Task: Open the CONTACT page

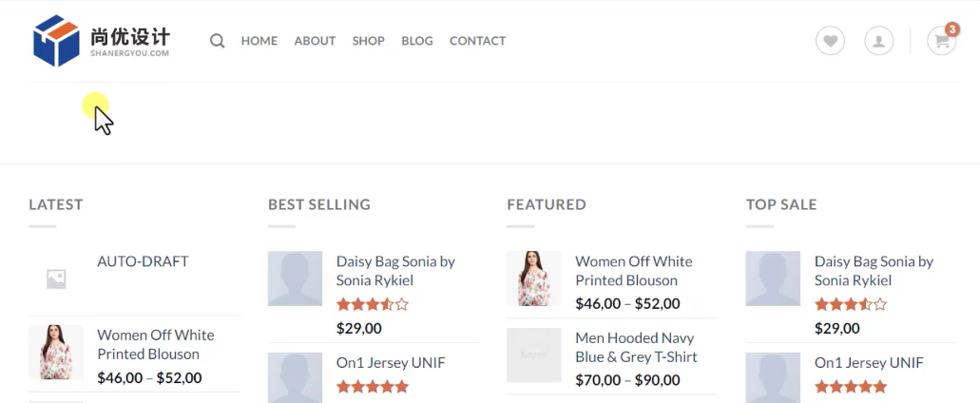Action: point(477,41)
